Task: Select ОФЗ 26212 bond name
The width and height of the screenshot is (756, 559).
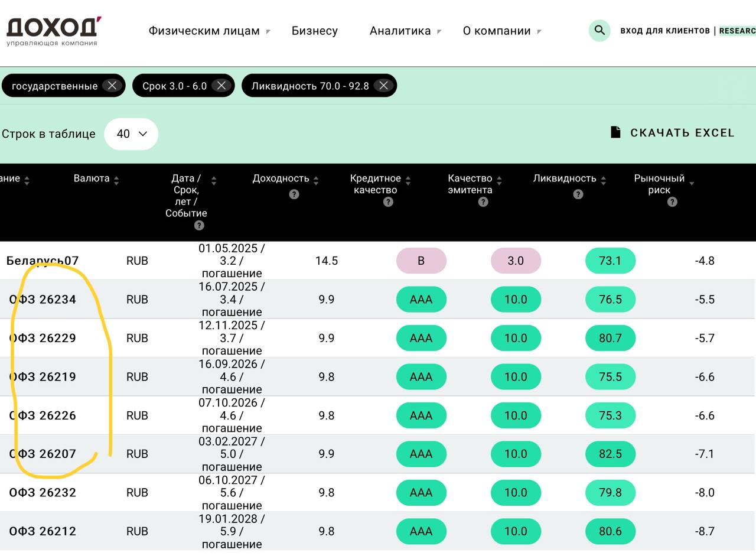Action: [43, 531]
